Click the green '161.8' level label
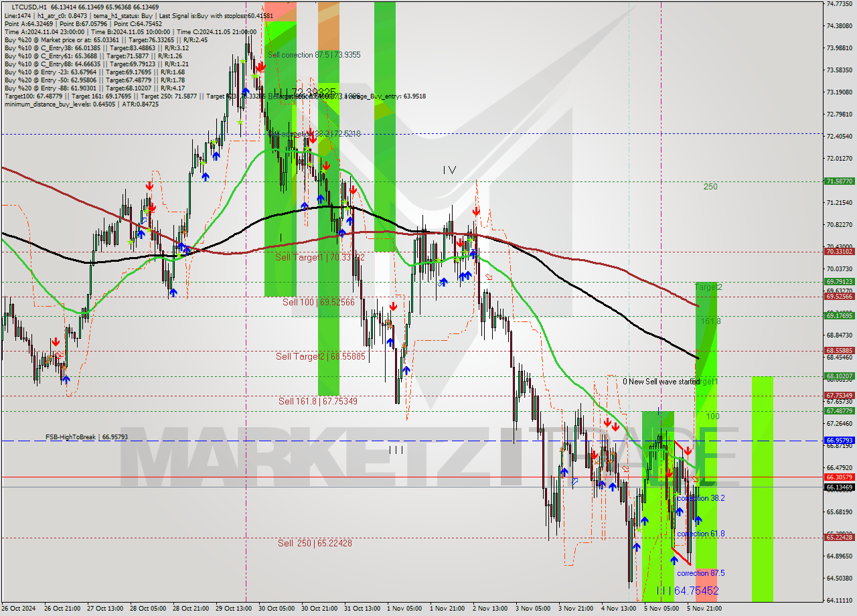Image resolution: width=857 pixels, height=616 pixels. click(x=710, y=321)
